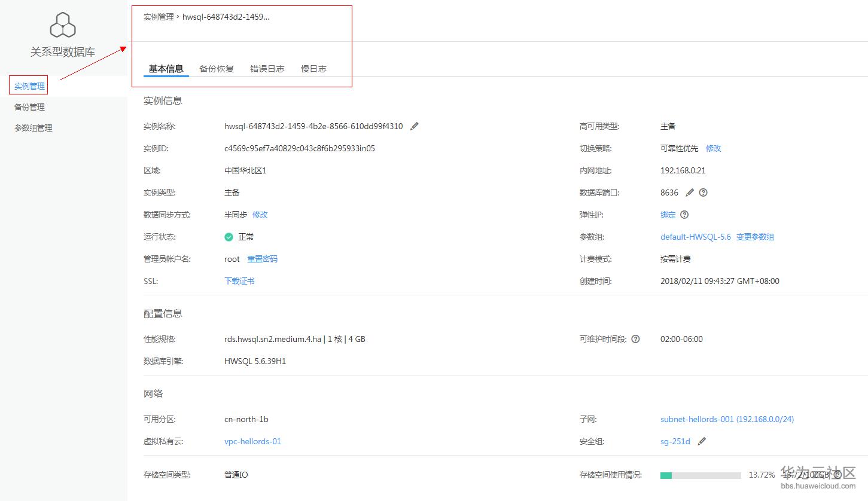Click 主备 in the 实例类型 row
This screenshot has height=501, width=868.
(232, 193)
